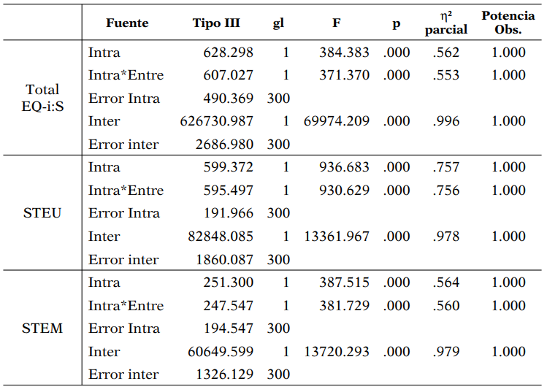
Task: Select the η² parcial column header
Action: 445,23
